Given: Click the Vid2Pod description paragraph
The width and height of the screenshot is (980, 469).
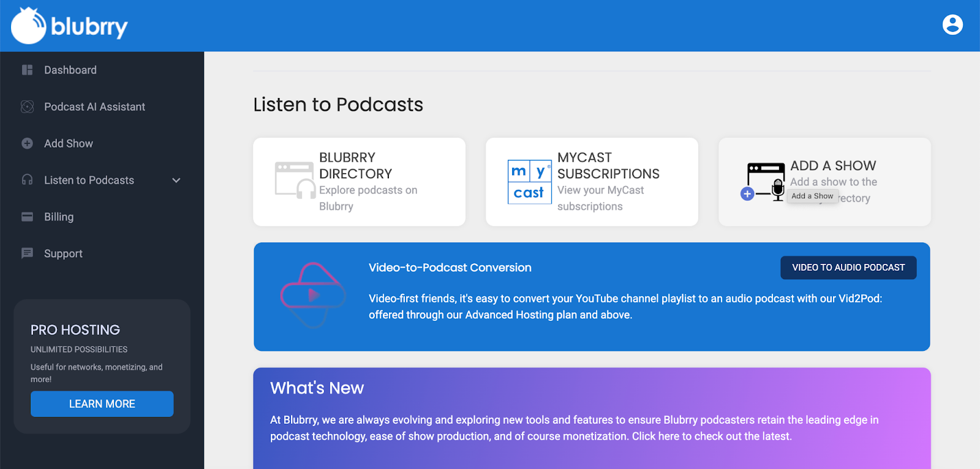Looking at the screenshot, I should (x=625, y=307).
